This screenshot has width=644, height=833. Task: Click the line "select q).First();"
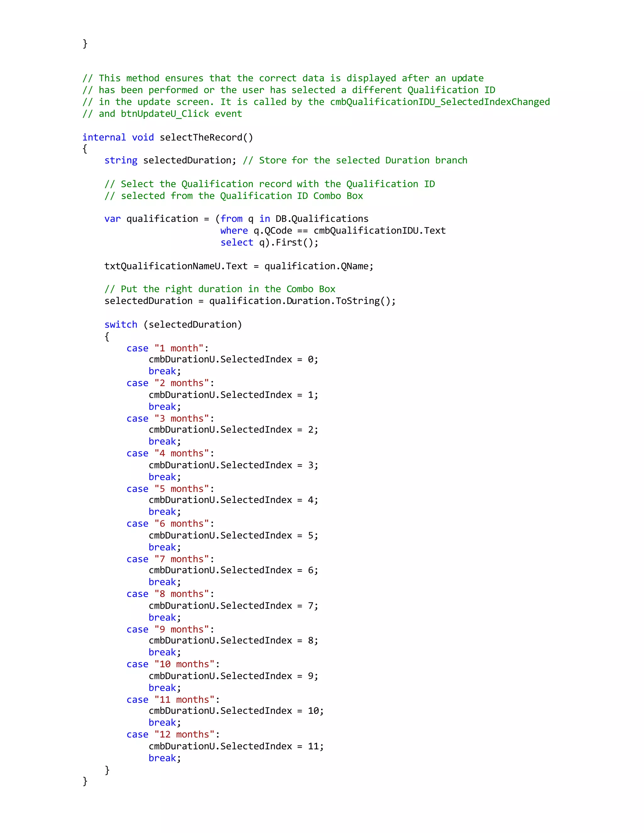pyautogui.click(x=269, y=242)
